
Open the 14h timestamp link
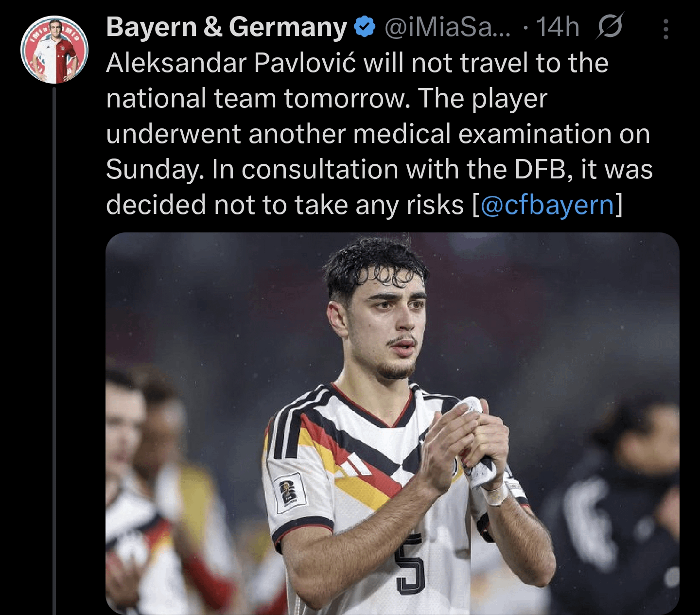(558, 27)
